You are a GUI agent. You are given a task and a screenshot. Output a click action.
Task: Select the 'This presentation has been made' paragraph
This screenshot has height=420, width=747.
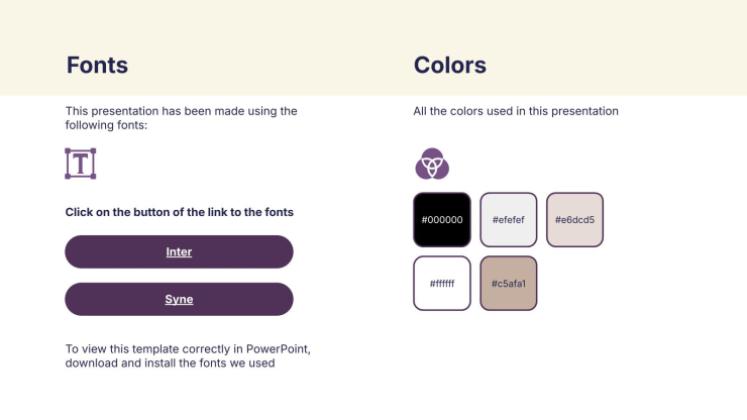181,118
